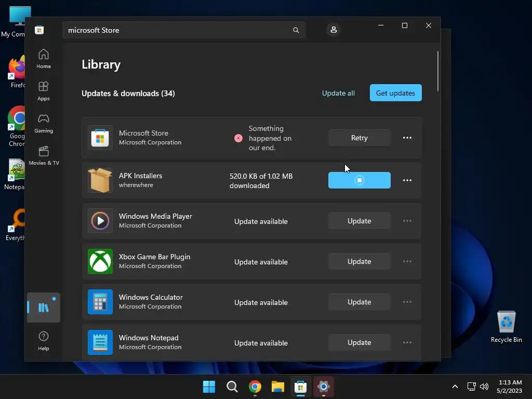Click the search magnifier icon

pyautogui.click(x=296, y=30)
